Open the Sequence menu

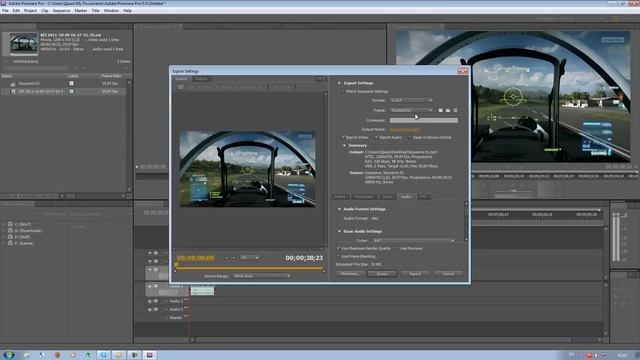(61, 11)
